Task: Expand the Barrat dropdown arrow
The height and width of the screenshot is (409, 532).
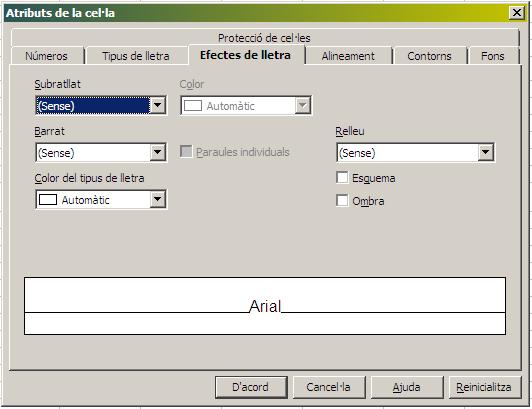Action: 158,152
